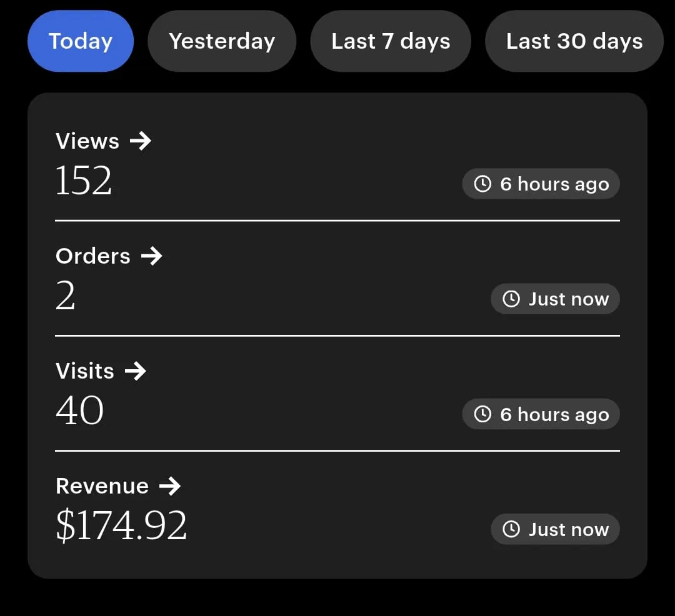This screenshot has width=675, height=616.
Task: Click the arrow icon next to Views
Action: tap(141, 141)
